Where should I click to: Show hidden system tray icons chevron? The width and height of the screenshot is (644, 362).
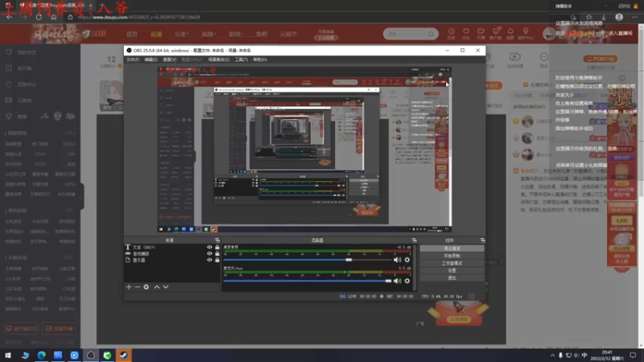click(552, 356)
